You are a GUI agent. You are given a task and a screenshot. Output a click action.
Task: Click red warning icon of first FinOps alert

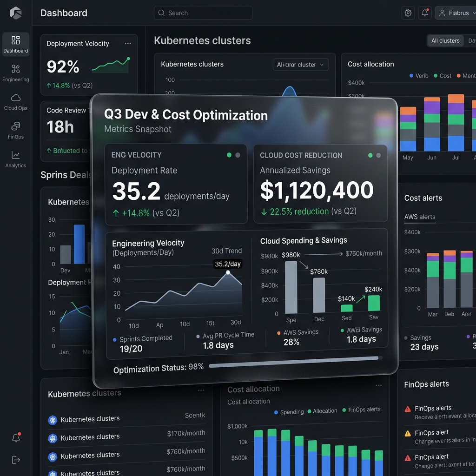[408, 409]
